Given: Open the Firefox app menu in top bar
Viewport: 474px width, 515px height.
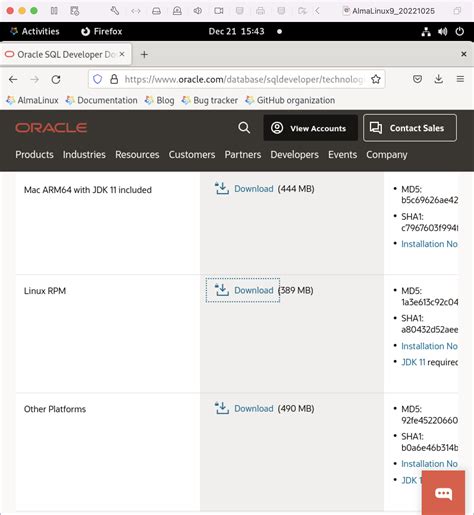Looking at the screenshot, I should 102,31.
